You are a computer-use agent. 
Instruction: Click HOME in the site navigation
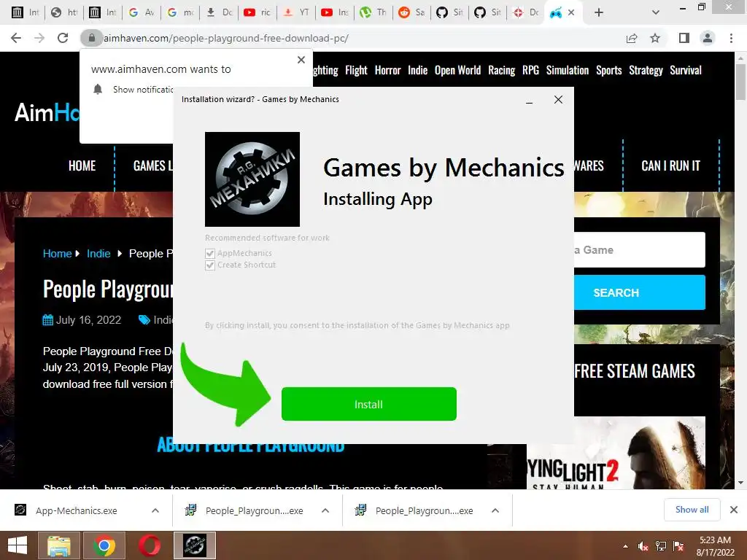(82, 166)
